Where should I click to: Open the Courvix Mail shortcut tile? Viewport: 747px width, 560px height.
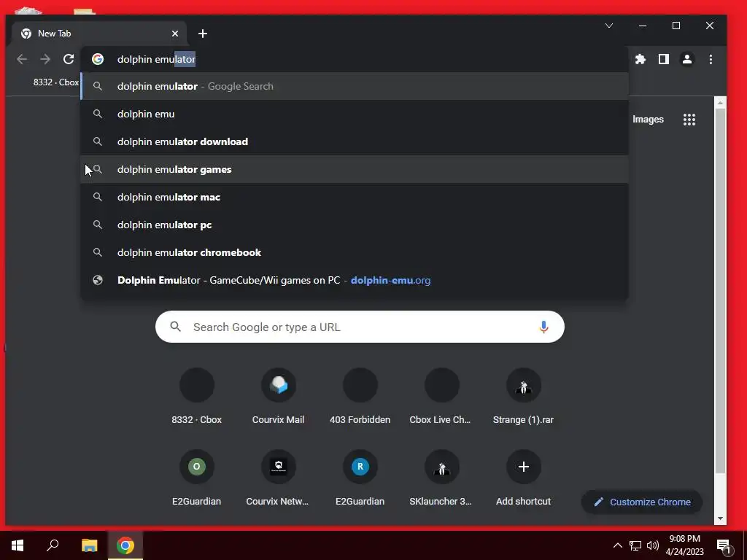[x=278, y=396]
